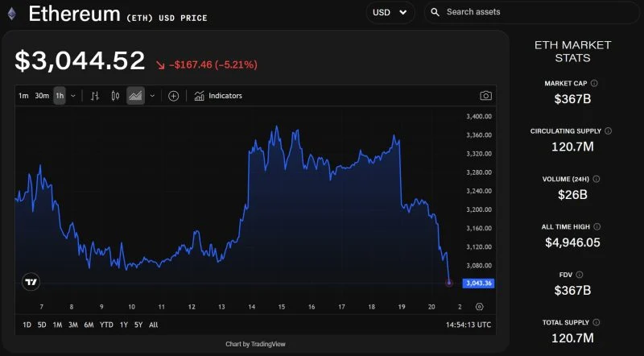Click the compare or add symbol plus icon

coord(173,96)
